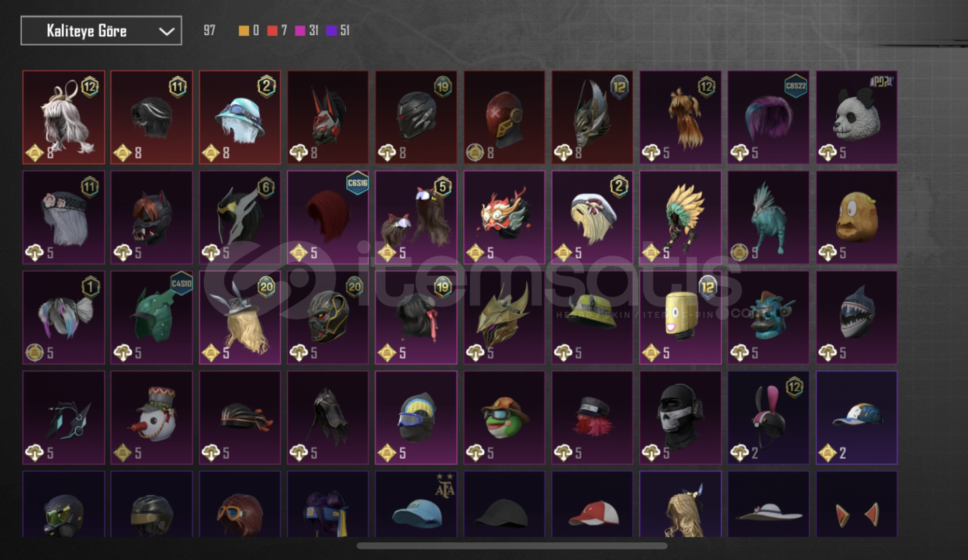Open the Kaliteye Göre sort dropdown
Image resolution: width=968 pixels, height=560 pixels.
(101, 31)
